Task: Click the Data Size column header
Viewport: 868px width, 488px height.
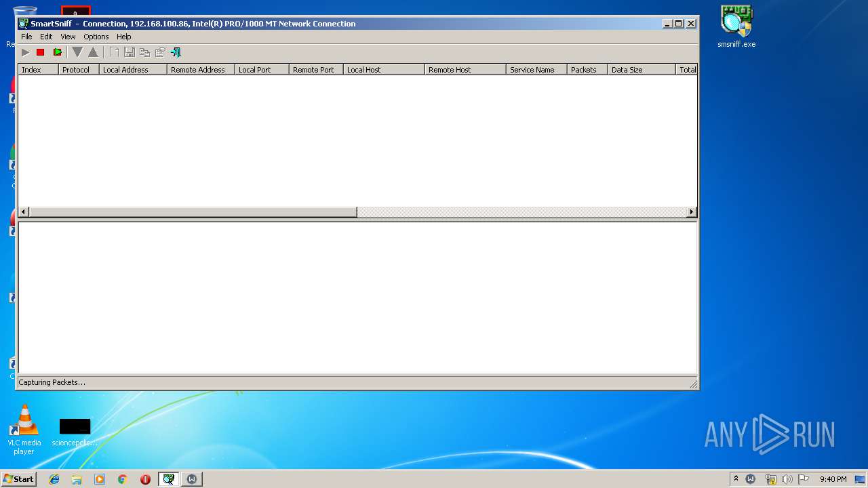Action: pyautogui.click(x=642, y=70)
